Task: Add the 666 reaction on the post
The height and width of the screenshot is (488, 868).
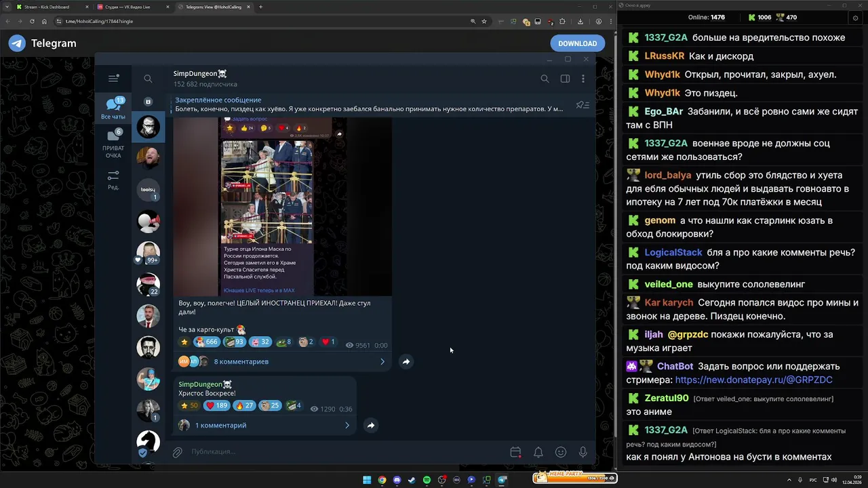Action: (x=206, y=342)
